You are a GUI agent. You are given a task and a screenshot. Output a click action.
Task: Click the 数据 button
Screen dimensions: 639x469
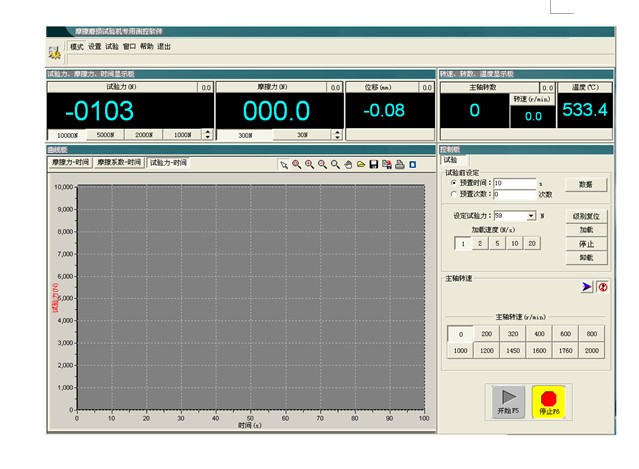(586, 185)
